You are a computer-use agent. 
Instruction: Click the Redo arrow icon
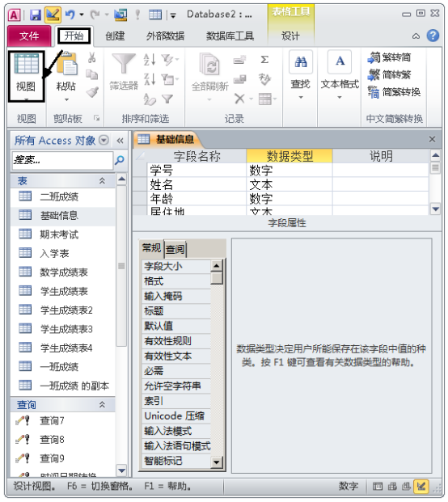coord(95,15)
